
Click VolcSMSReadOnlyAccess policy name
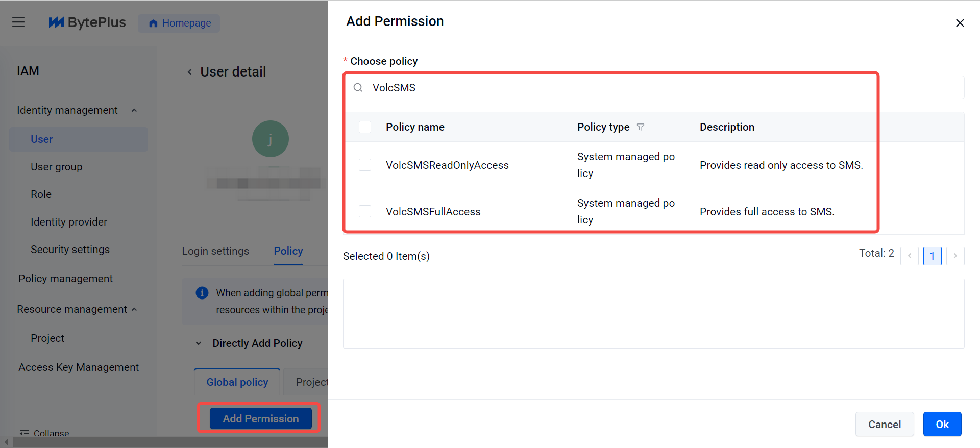pos(447,165)
